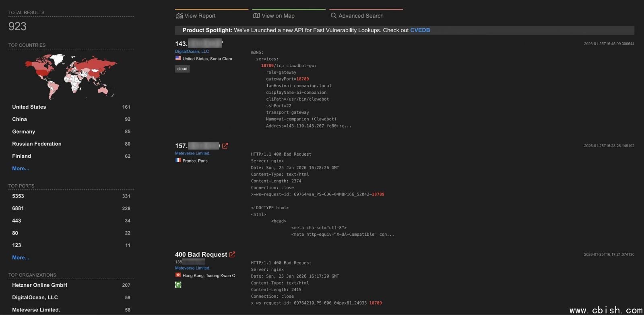The width and height of the screenshot is (644, 315).
Task: Filter by Hetzner Online GmbH organization
Action: [39, 285]
